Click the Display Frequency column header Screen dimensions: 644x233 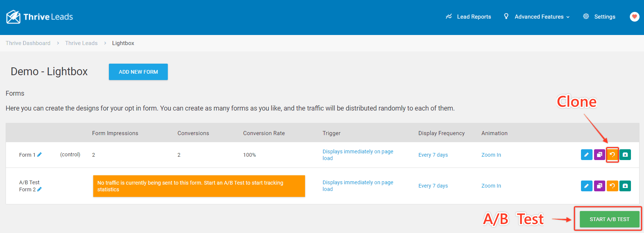[442, 133]
